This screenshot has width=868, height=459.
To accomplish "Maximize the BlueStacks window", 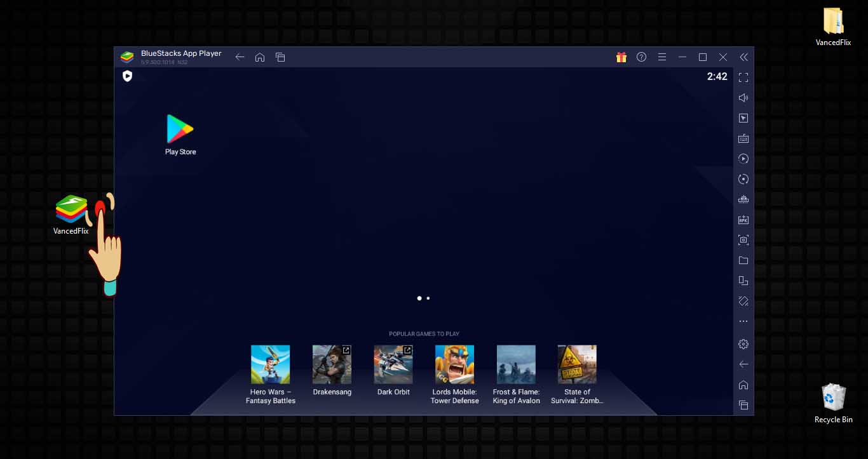I will [x=703, y=57].
